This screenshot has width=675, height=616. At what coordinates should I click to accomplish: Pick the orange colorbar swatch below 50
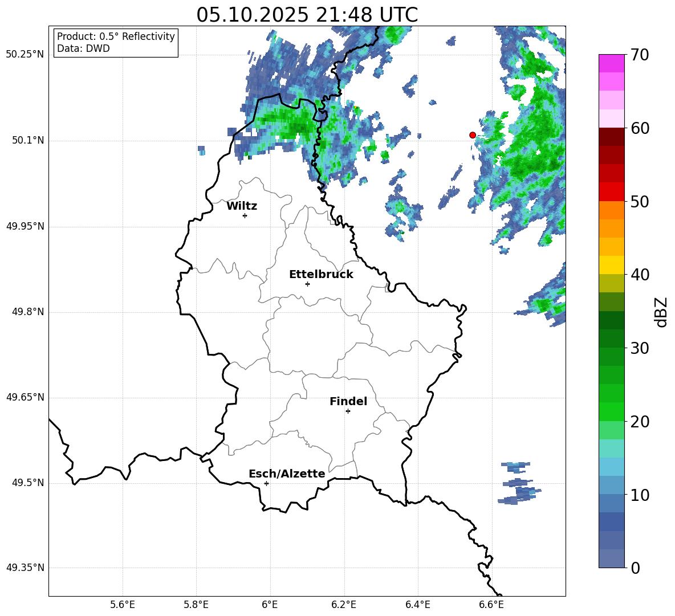coord(612,210)
